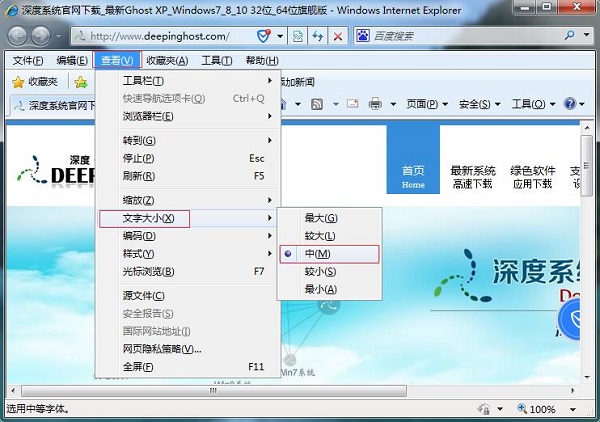Click the refresh arrows icon beside address bar
The height and width of the screenshot is (422, 600).
click(318, 36)
